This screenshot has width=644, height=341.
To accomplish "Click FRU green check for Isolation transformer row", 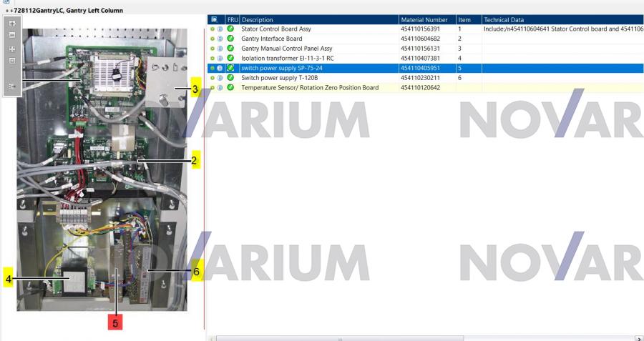I will tap(230, 58).
